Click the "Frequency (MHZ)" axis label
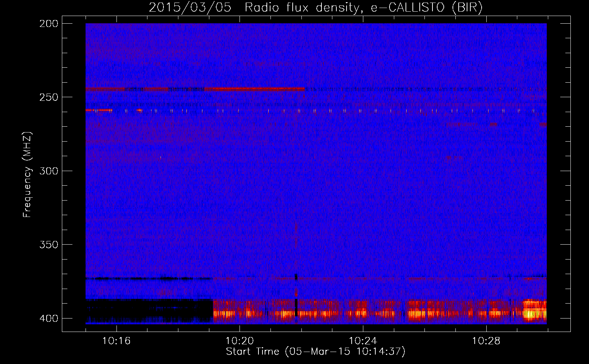589x364 pixels. pos(27,174)
